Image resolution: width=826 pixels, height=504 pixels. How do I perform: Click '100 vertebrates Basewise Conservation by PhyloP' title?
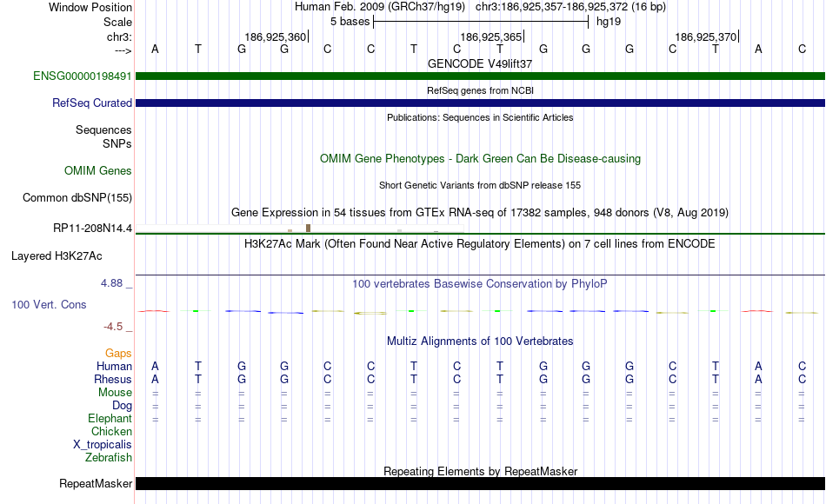point(480,284)
